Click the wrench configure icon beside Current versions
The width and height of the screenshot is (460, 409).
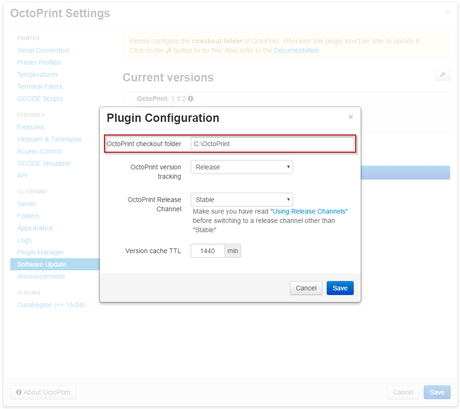(x=442, y=74)
